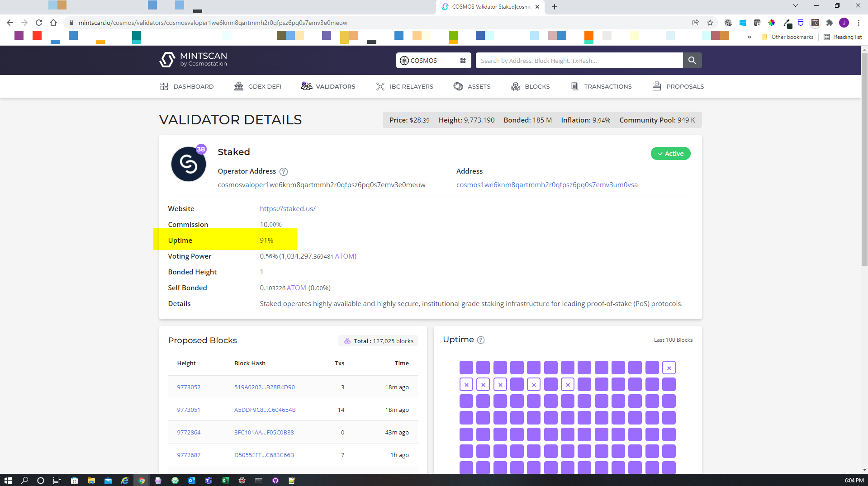Open the J profile avatar
Image resolution: width=868 pixels, height=486 pixels.
point(844,23)
